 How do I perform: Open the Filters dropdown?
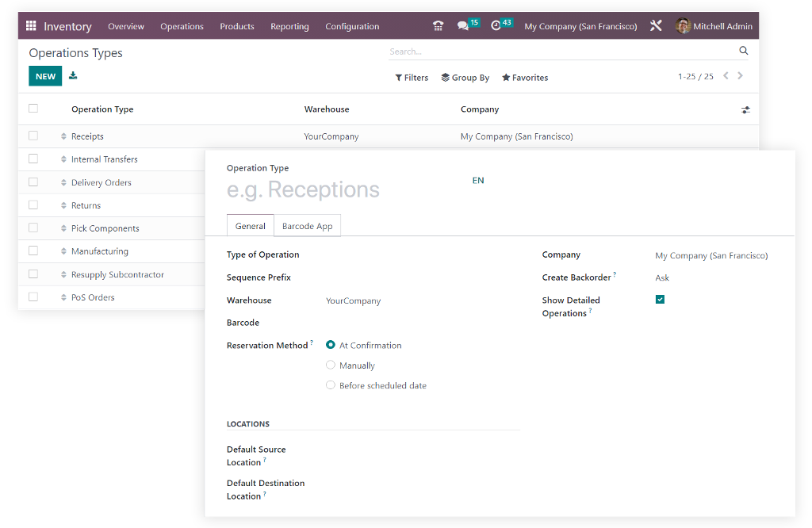coord(412,77)
